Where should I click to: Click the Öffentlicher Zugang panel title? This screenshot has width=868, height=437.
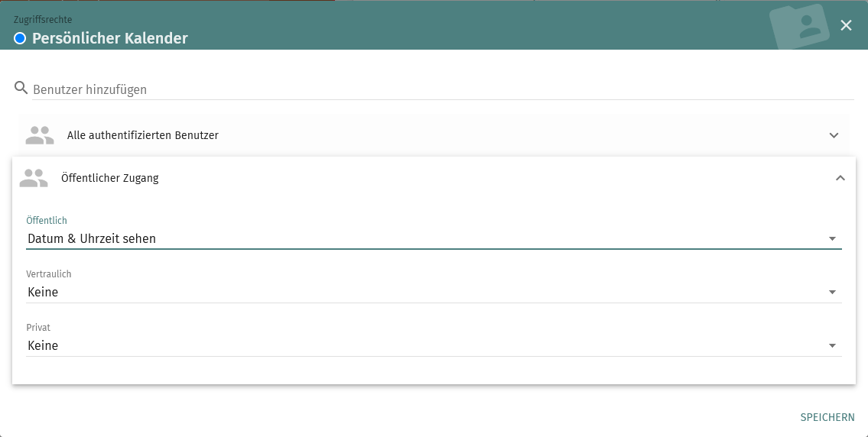pos(110,178)
